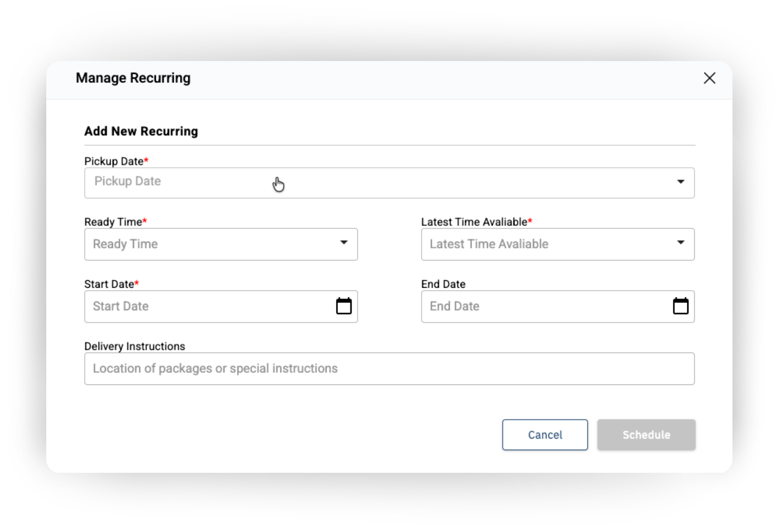Open the End Date calendar picker icon

coord(680,306)
